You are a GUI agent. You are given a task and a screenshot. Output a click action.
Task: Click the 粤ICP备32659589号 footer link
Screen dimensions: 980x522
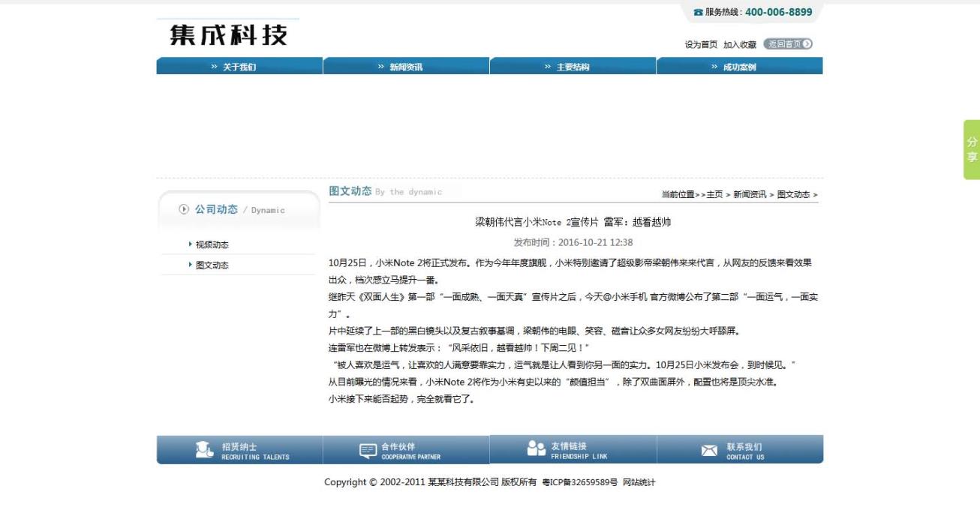580,482
